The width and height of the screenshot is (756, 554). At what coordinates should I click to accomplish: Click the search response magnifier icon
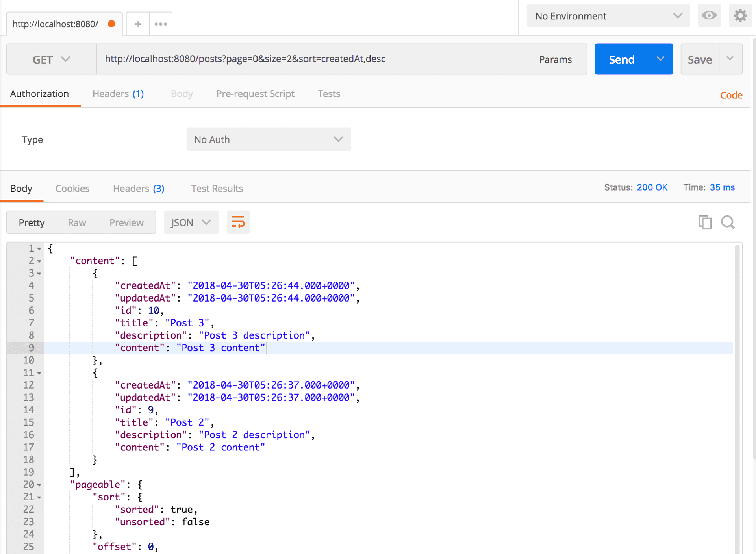pyautogui.click(x=728, y=222)
